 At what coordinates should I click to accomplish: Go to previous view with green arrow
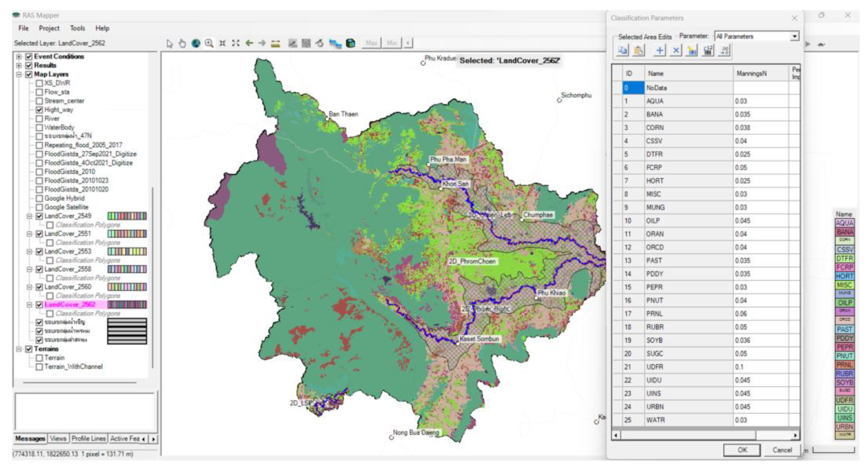pyautogui.click(x=249, y=43)
